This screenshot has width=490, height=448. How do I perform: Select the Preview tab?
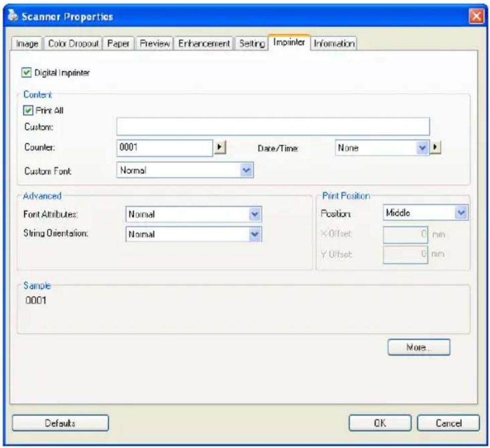pyautogui.click(x=155, y=43)
